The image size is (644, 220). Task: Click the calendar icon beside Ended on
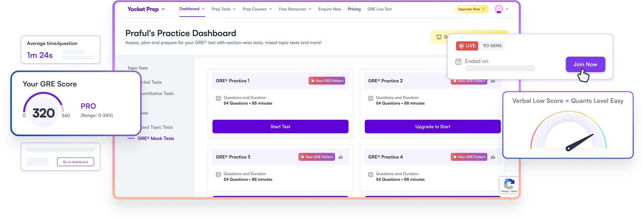[458, 62]
